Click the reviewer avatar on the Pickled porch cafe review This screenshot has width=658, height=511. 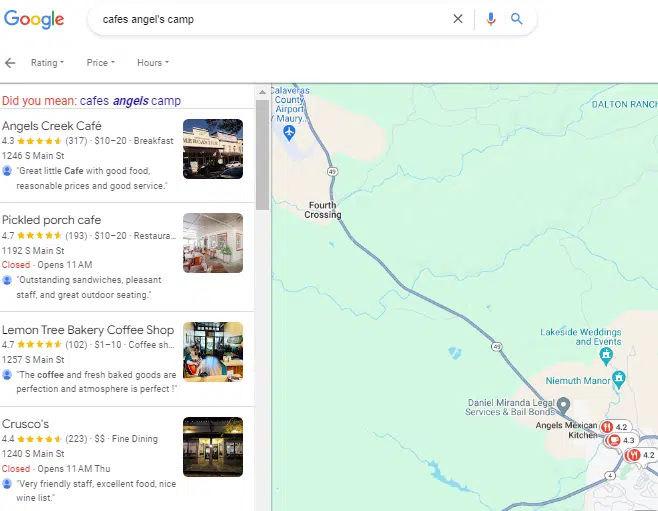pos(7,280)
